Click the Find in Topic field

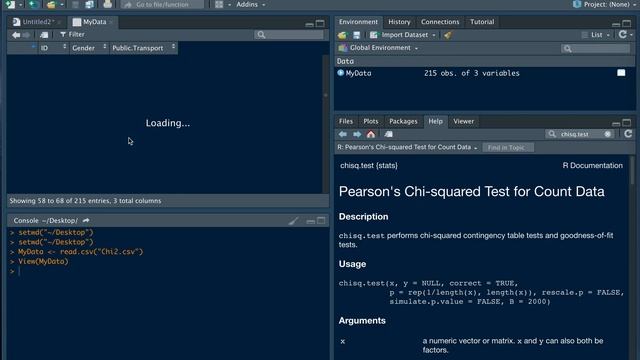pos(508,147)
